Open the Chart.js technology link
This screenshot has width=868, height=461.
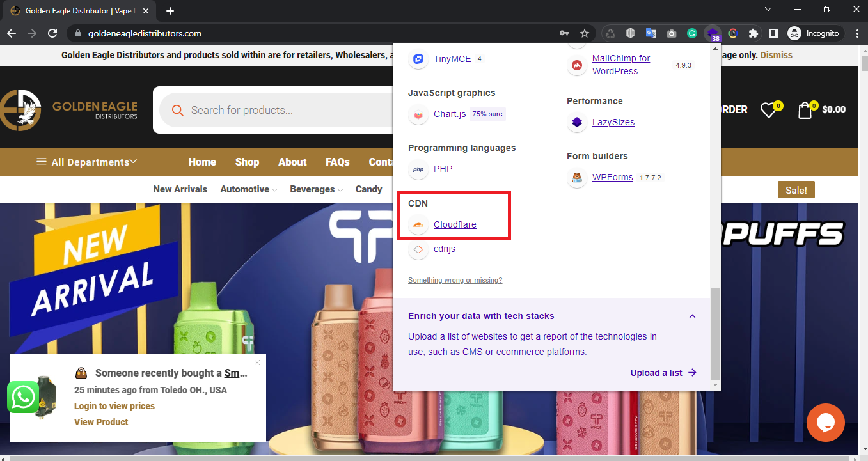pos(450,114)
